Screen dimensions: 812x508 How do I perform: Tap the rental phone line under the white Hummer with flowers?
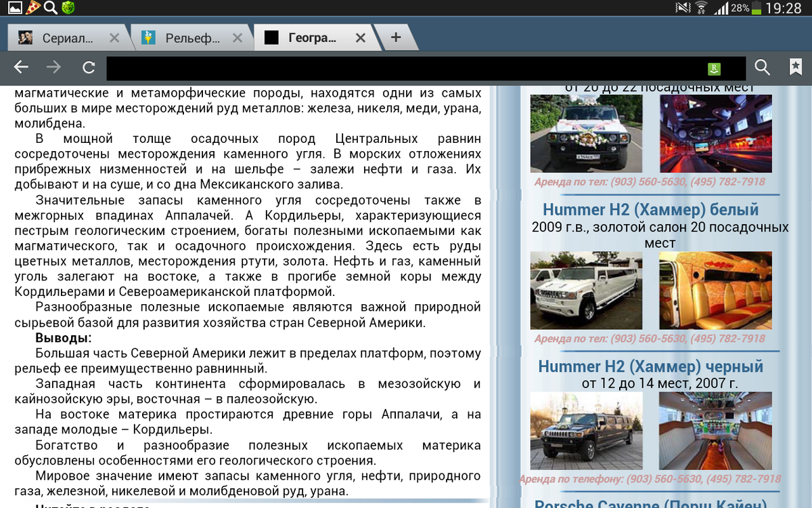[650, 182]
